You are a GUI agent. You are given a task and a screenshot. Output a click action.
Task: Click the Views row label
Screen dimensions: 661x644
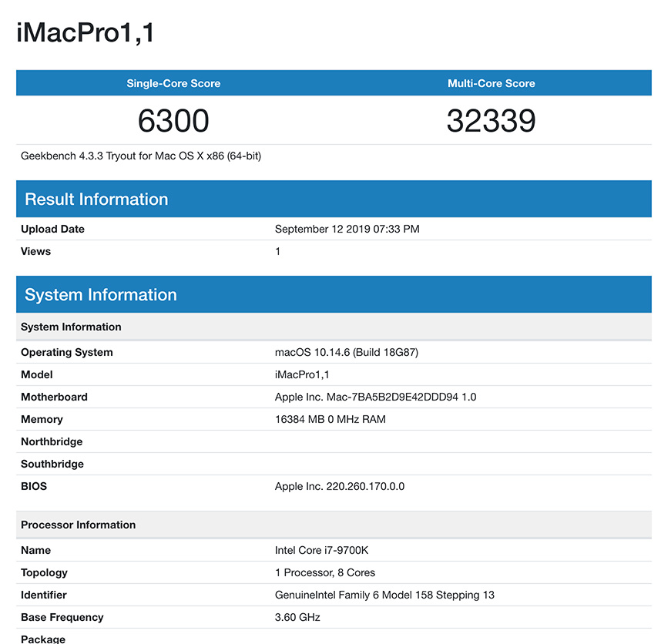point(35,251)
